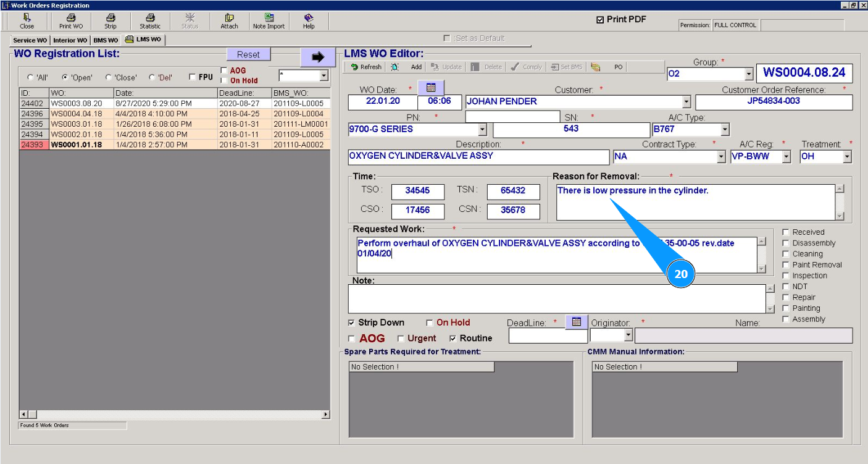Toggle the FPU filter checkbox
This screenshot has height=464, width=868.
pyautogui.click(x=193, y=77)
